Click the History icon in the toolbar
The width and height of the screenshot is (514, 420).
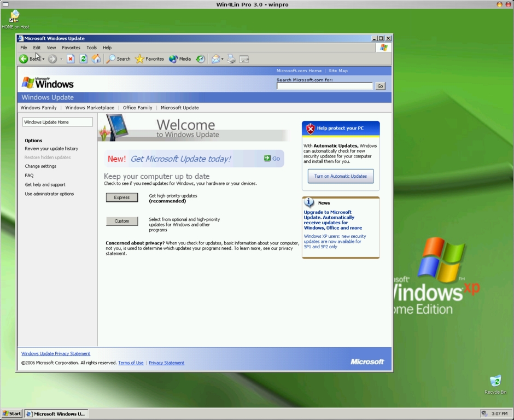point(201,59)
